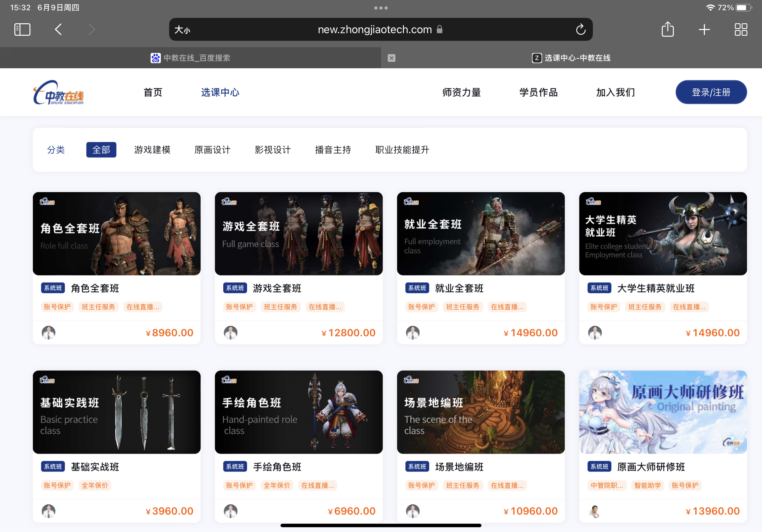This screenshot has height=532, width=762.
Task: Open the share sheet icon
Action: click(668, 29)
